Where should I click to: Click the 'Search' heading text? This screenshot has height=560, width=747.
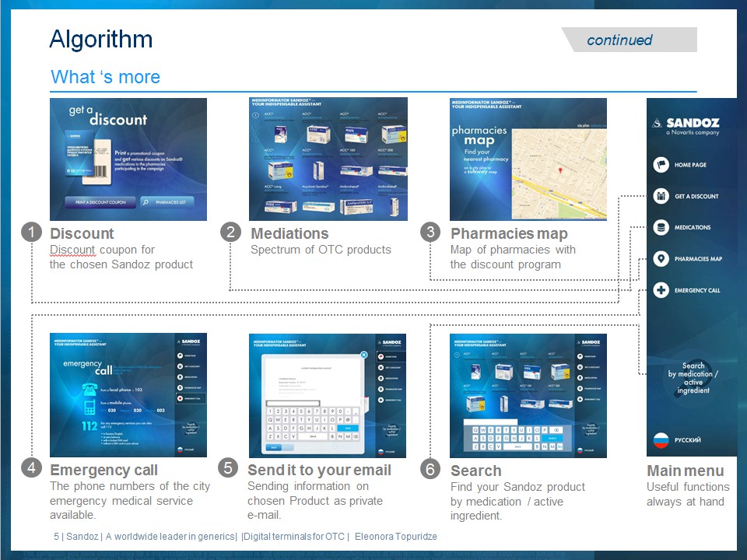tap(476, 471)
